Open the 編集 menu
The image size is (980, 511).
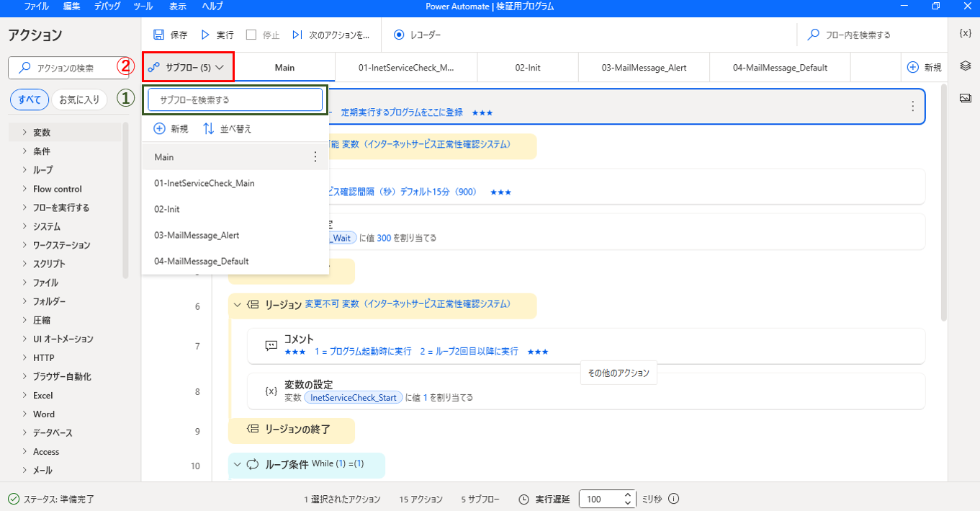click(x=71, y=6)
